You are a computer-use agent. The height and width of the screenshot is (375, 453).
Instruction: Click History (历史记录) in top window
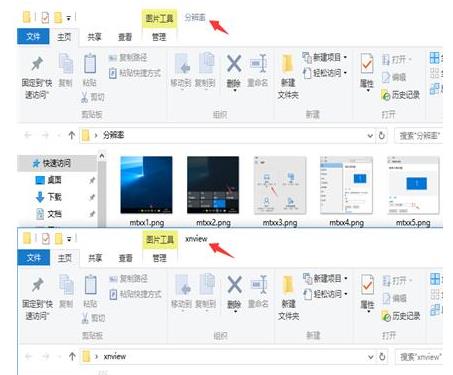click(x=401, y=95)
